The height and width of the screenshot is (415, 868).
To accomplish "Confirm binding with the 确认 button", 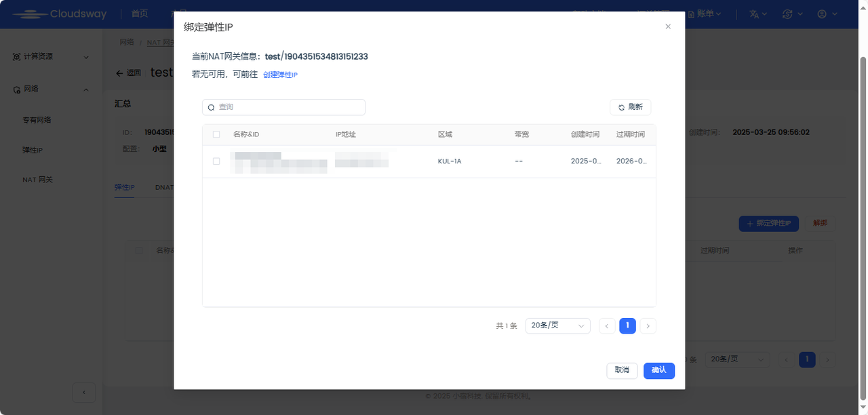I will click(x=658, y=370).
